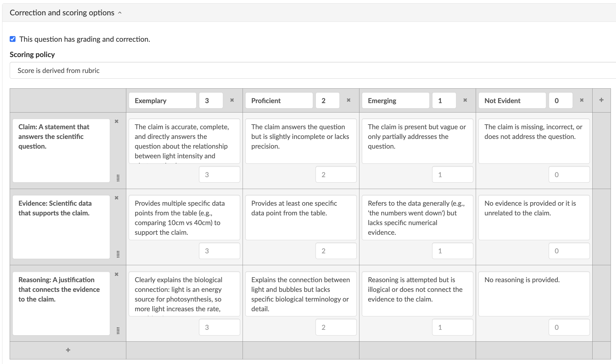Screen dimensions: 616x364
Task: Set Evidence Proficient cell score field
Action: click(x=336, y=251)
